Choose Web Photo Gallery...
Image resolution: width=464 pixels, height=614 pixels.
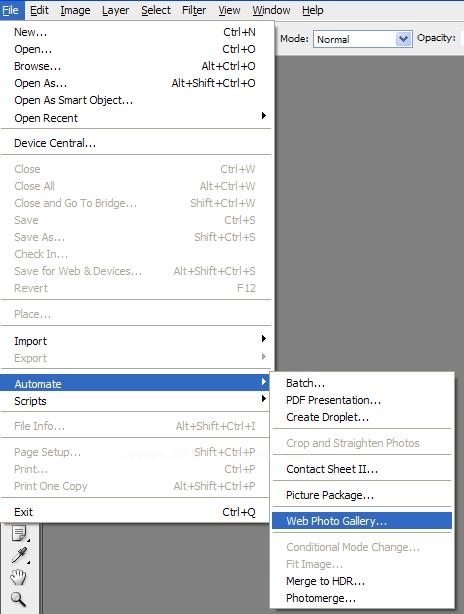pos(362,521)
